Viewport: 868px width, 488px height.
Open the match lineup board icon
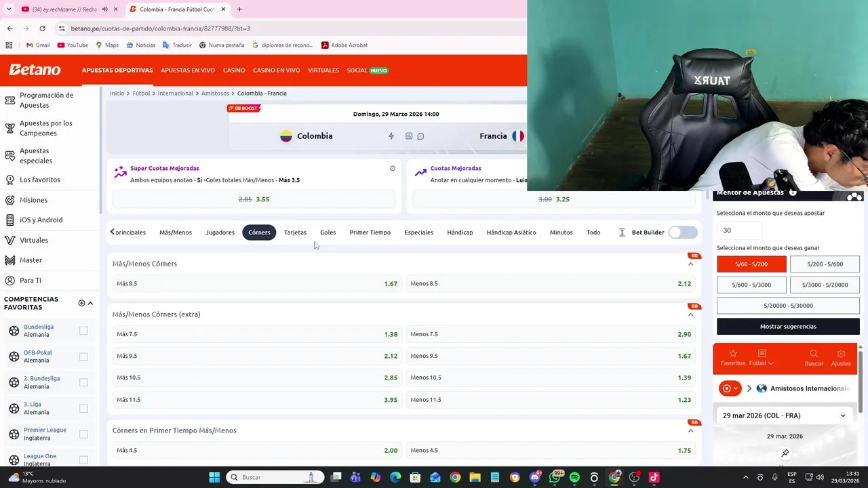[409, 136]
